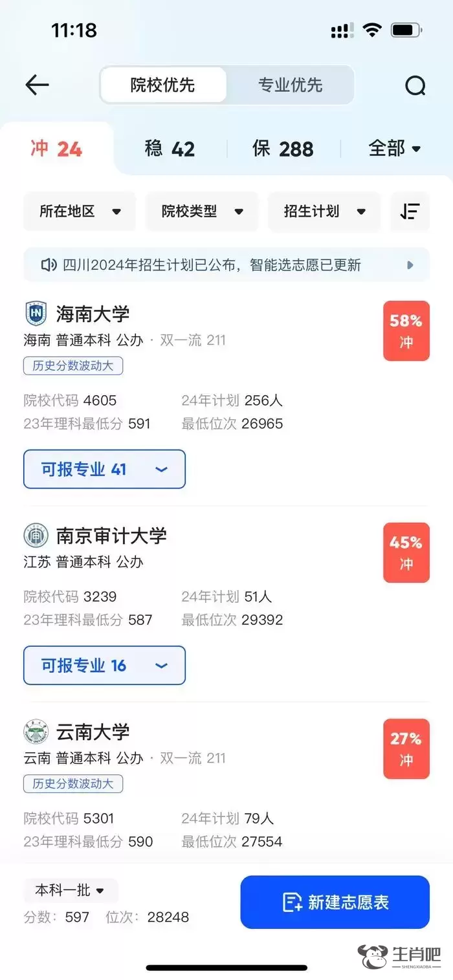Select the 稳 42 tab
Viewport: 453px width, 980px height.
pyautogui.click(x=170, y=149)
